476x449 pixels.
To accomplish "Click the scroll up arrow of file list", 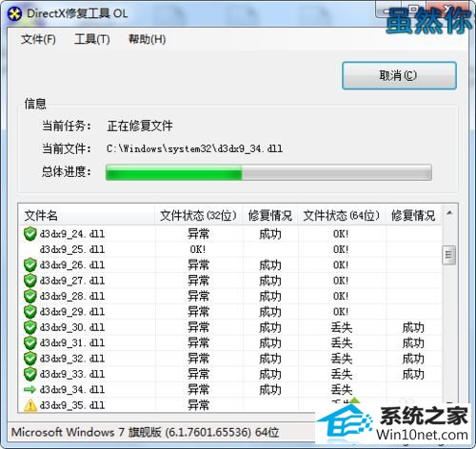I will tap(449, 213).
